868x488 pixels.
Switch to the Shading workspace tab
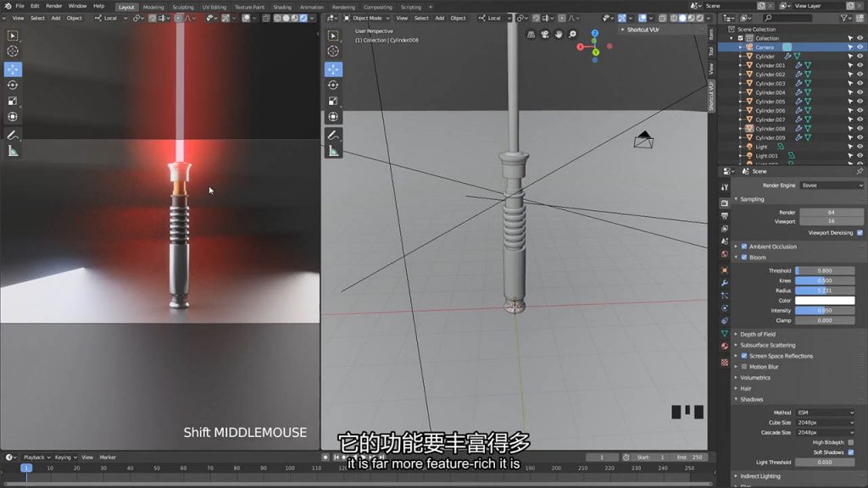click(x=281, y=7)
